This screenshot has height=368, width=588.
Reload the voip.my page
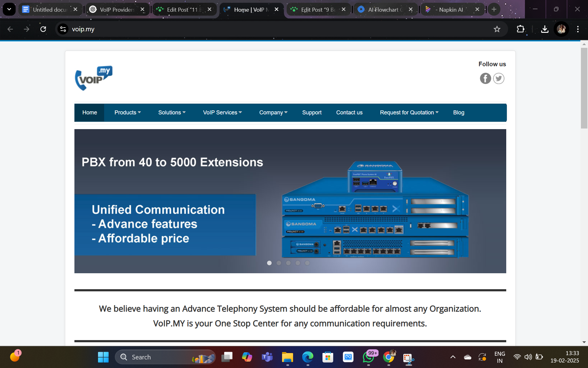pyautogui.click(x=43, y=29)
